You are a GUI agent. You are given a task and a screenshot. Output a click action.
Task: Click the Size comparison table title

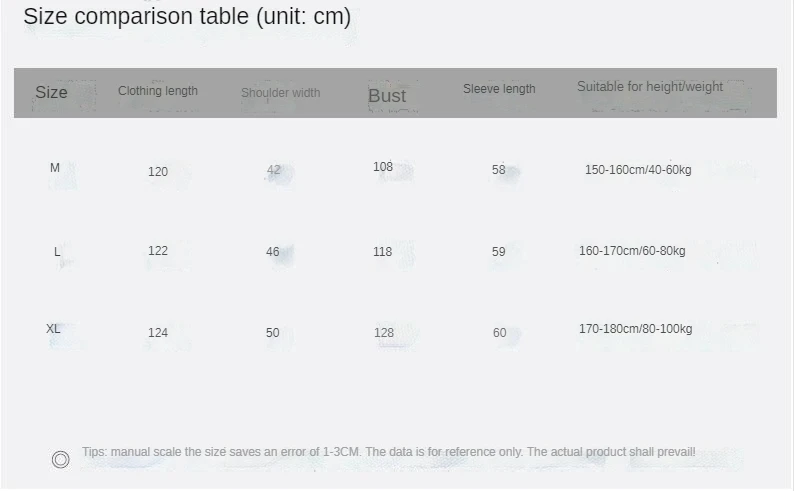187,17
